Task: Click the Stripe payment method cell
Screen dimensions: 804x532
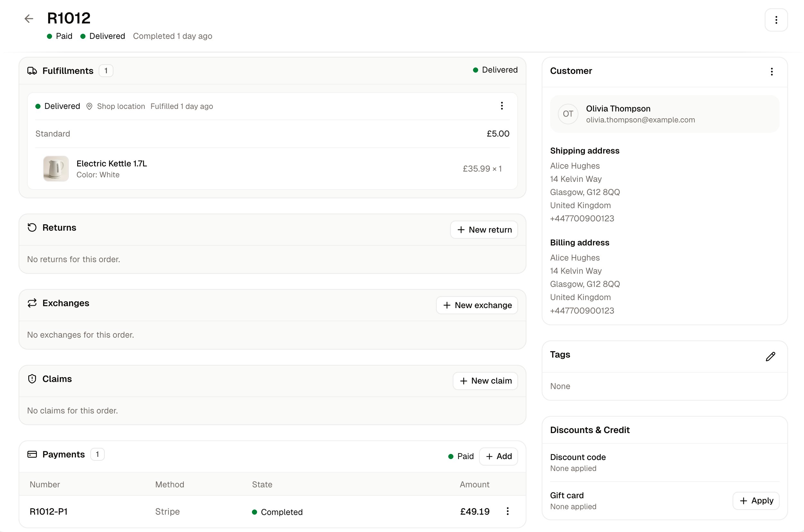Action: coord(167,512)
